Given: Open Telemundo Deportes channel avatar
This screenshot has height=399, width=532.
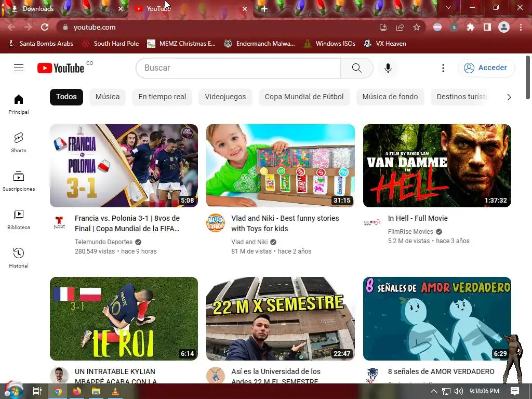Looking at the screenshot, I should point(59,222).
